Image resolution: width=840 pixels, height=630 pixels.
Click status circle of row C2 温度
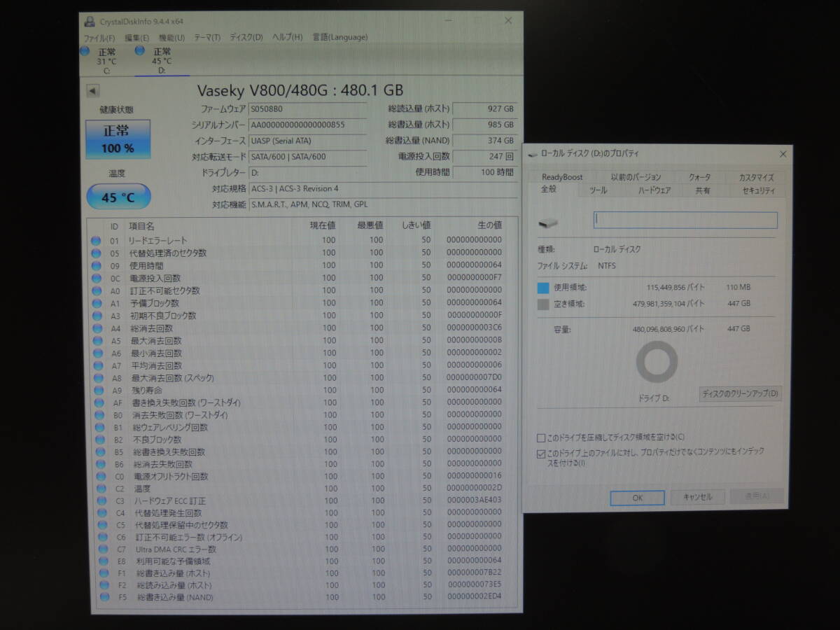pyautogui.click(x=100, y=489)
